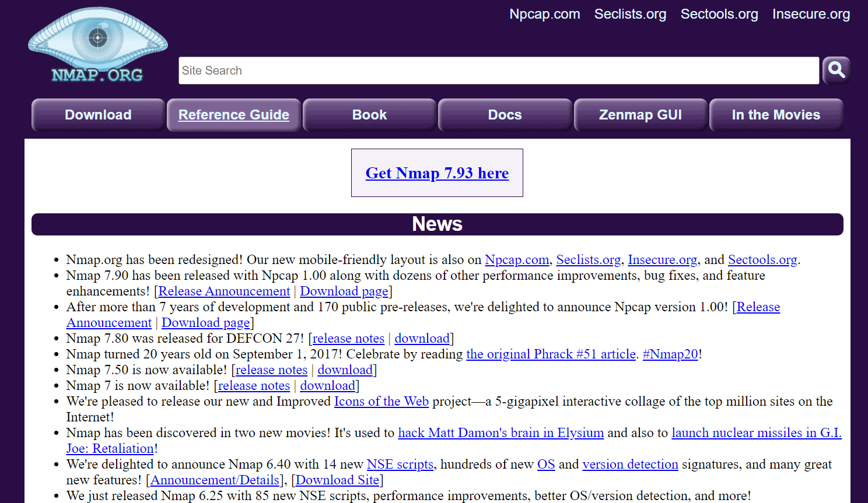Image resolution: width=868 pixels, height=503 pixels.
Task: Open the NSE scripts link
Action: pos(400,464)
